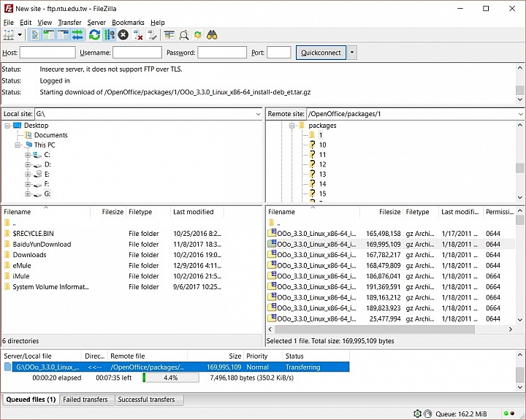526x420 pixels.
Task: Open the File menu
Action: 8,23
